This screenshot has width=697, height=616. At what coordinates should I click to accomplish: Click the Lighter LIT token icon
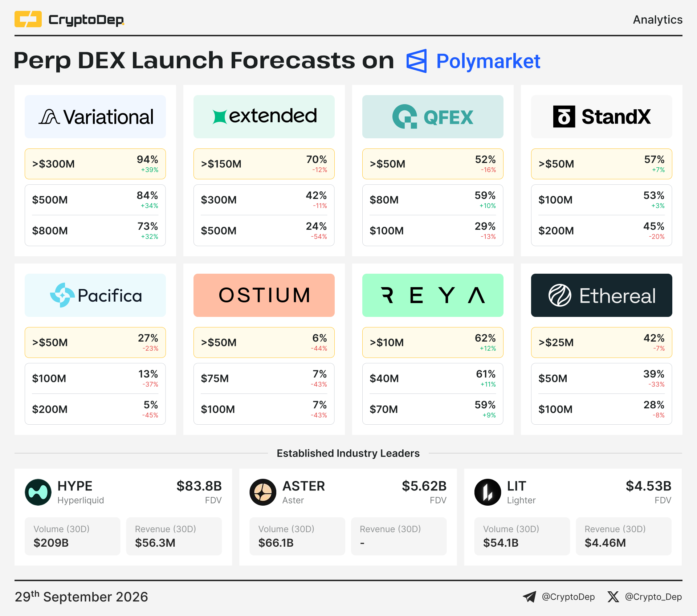488,492
